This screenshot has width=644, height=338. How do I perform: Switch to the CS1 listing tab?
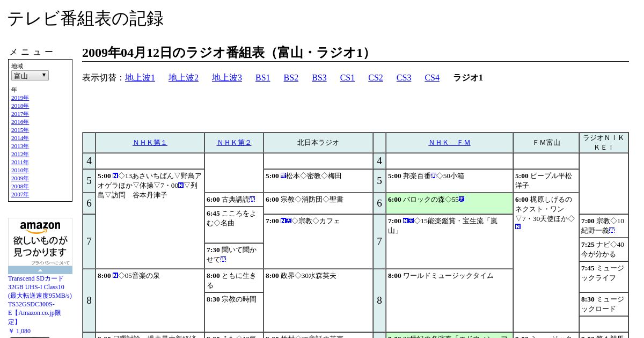click(x=347, y=78)
